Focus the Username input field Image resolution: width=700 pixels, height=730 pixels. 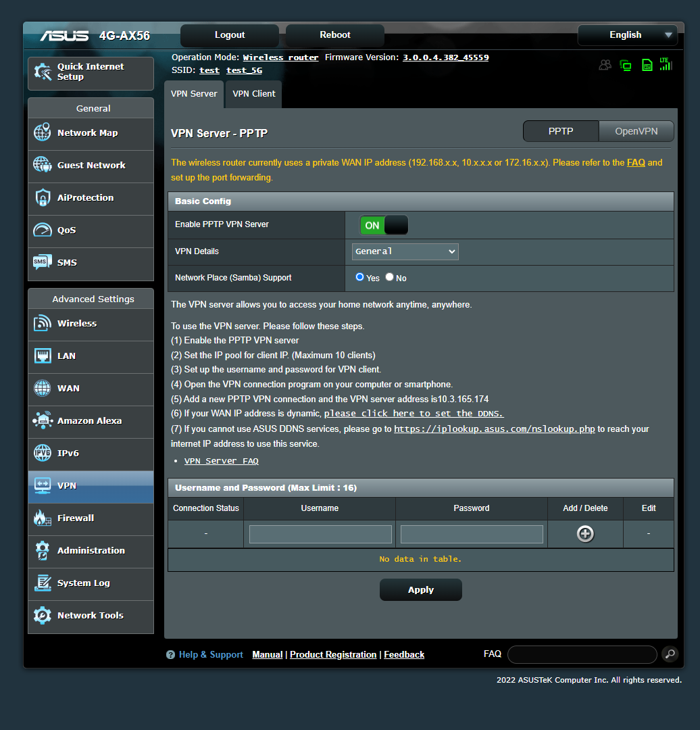point(320,534)
